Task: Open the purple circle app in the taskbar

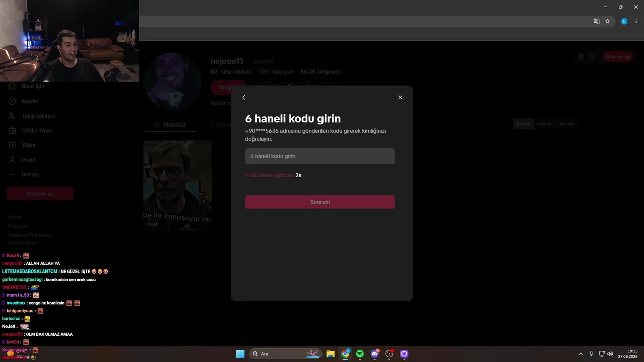Action: (404, 354)
